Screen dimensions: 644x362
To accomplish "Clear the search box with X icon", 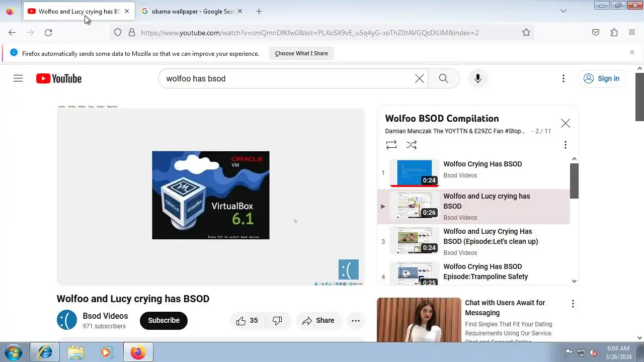I will point(420,78).
